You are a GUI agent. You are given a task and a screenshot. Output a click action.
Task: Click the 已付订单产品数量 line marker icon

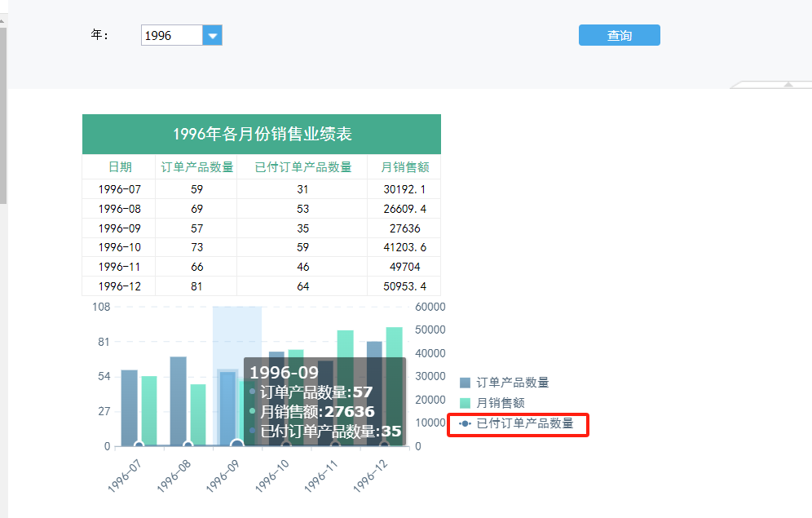click(465, 423)
